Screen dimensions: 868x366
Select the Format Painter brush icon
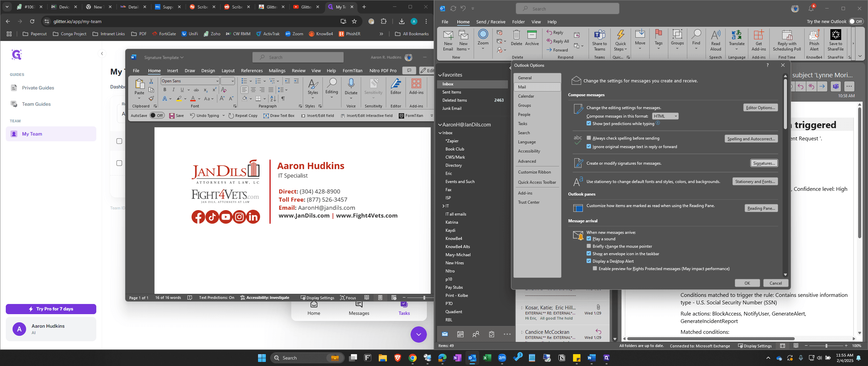tap(151, 99)
